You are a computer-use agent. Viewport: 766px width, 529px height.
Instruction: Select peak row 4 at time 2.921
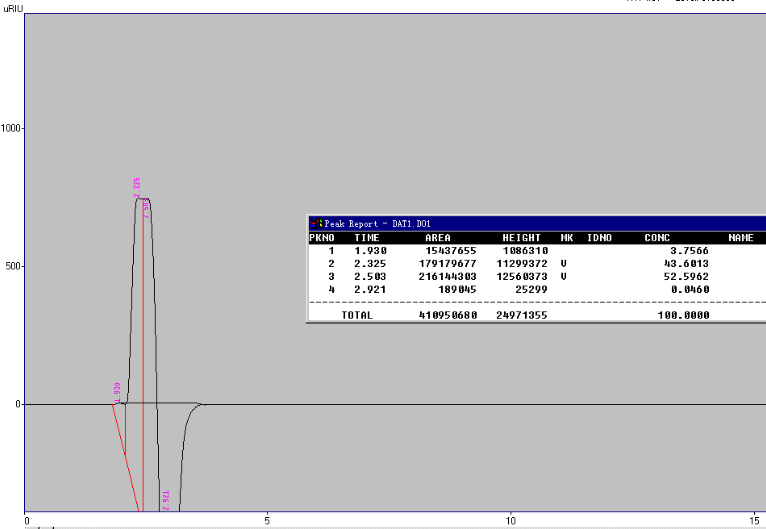(x=537, y=290)
